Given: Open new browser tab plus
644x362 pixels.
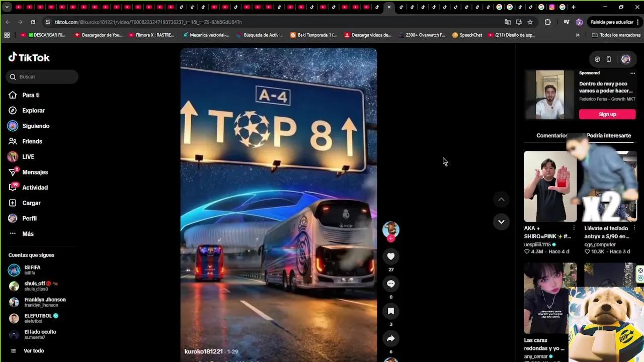Looking at the screenshot, I should [x=574, y=7].
